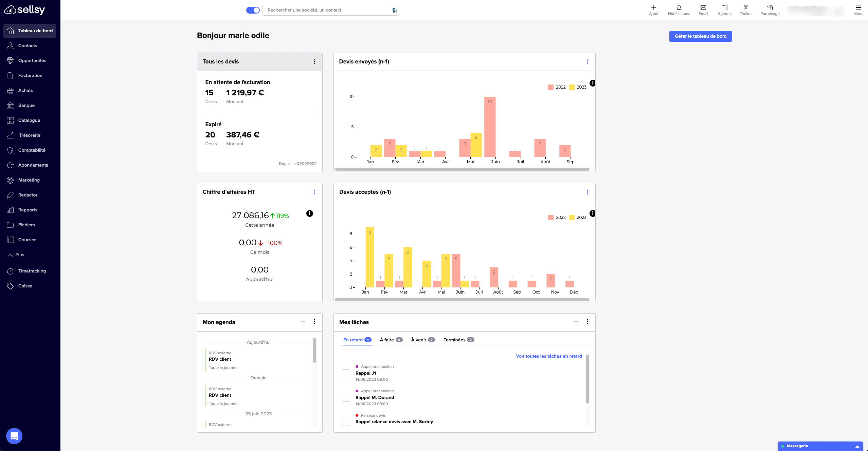Open Facturation in the sidebar
Image resolution: width=868 pixels, height=451 pixels.
pos(30,75)
